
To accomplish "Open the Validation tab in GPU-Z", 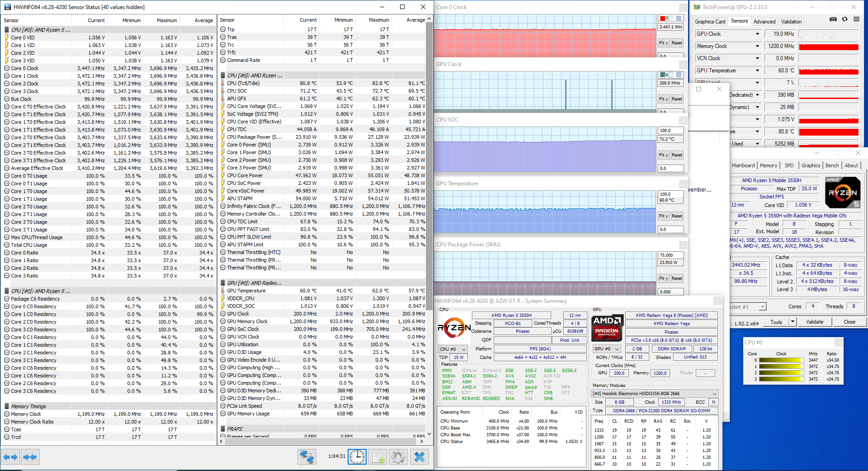I will (791, 22).
